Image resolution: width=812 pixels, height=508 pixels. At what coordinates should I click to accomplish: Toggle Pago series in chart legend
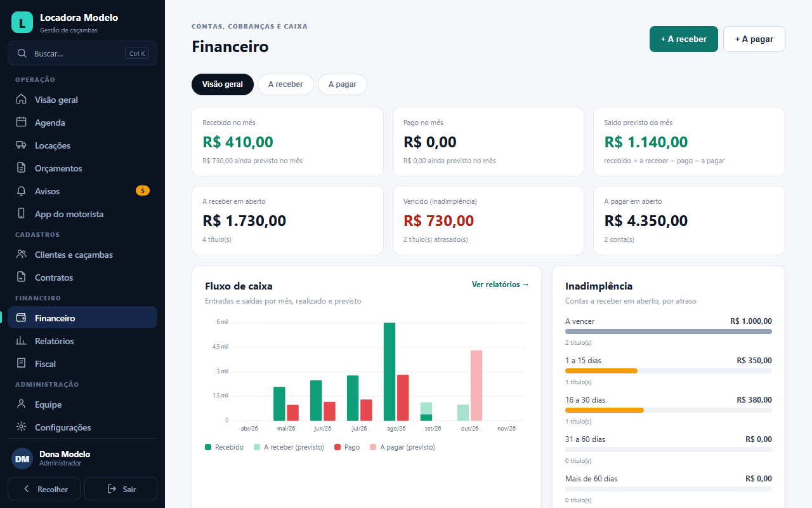pyautogui.click(x=347, y=447)
